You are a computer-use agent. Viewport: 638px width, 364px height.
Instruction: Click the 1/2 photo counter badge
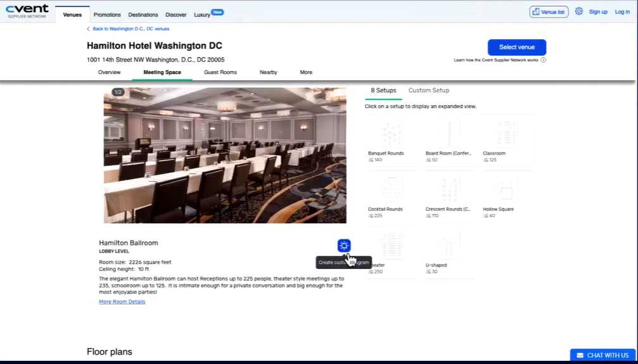(118, 92)
